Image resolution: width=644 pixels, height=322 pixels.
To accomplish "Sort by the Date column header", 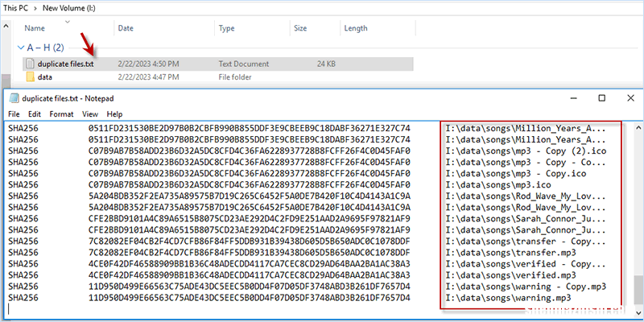I will pos(126,28).
